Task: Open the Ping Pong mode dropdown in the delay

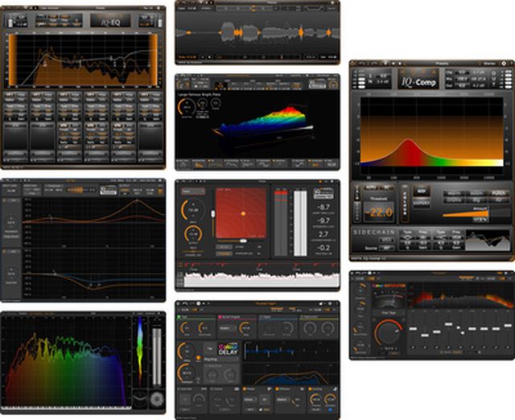Action: 222,360
